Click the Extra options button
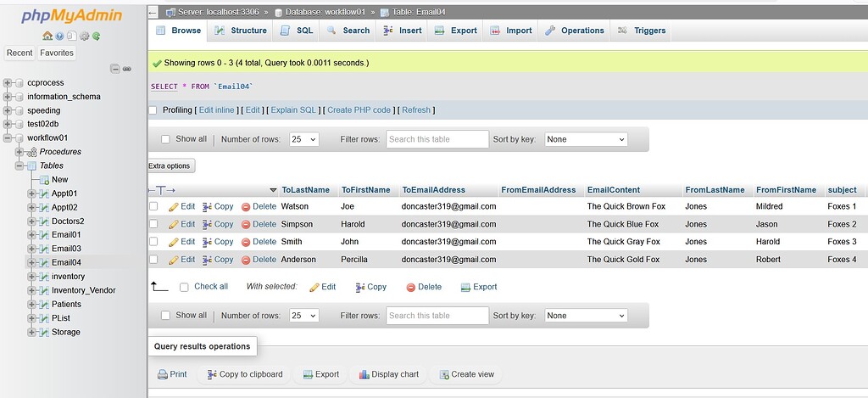This screenshot has width=868, height=398. [x=170, y=165]
